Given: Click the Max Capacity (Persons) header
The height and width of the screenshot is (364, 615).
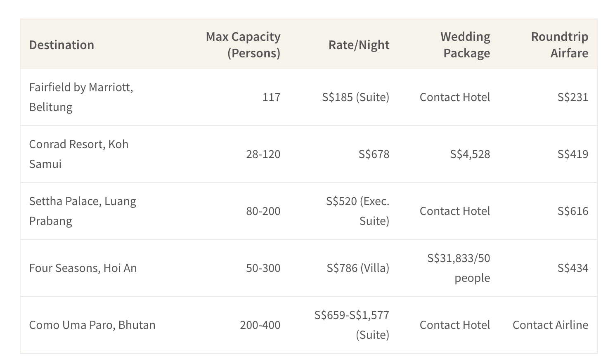Looking at the screenshot, I should (x=243, y=45).
